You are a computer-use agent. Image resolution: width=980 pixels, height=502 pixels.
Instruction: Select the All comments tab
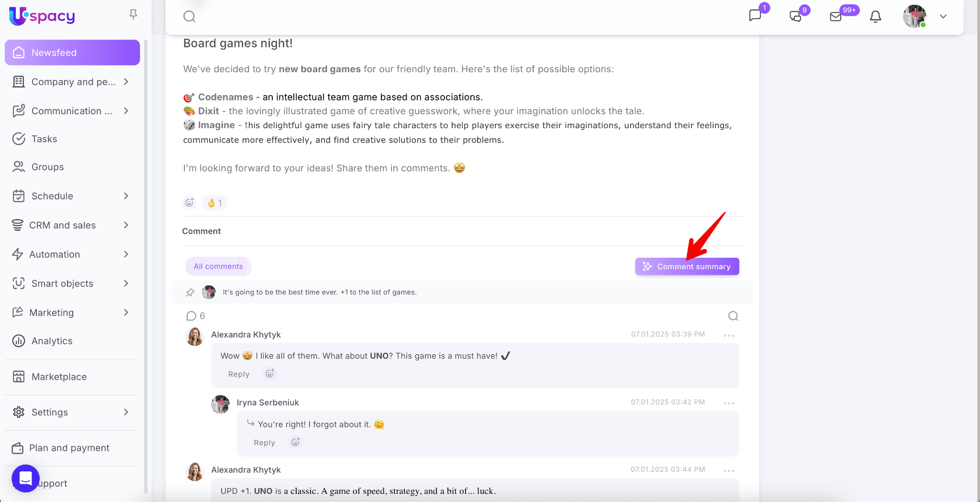point(218,266)
